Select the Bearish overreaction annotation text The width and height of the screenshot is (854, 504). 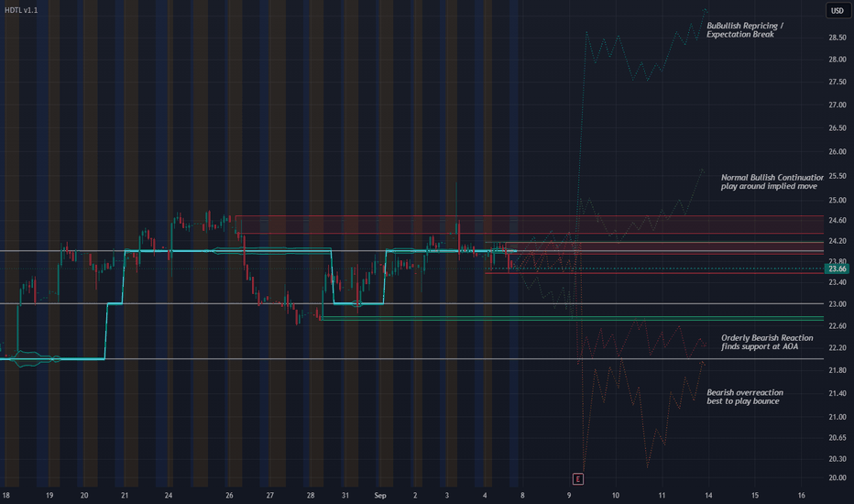(745, 397)
